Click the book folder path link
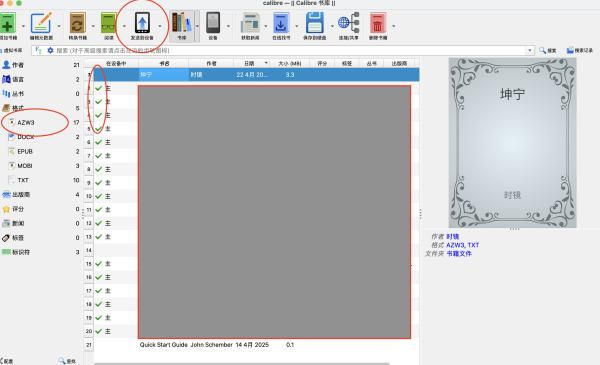Viewport: 600px width, 365px height. (459, 253)
